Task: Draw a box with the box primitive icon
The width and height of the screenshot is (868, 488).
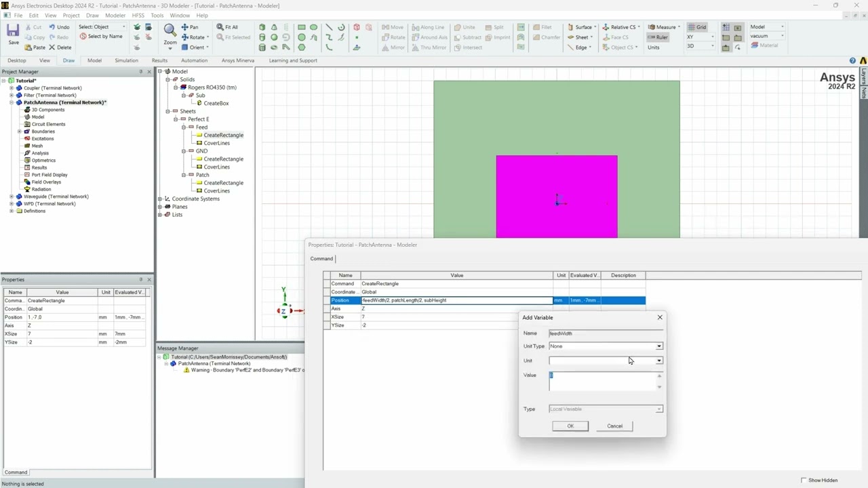Action: point(262,27)
